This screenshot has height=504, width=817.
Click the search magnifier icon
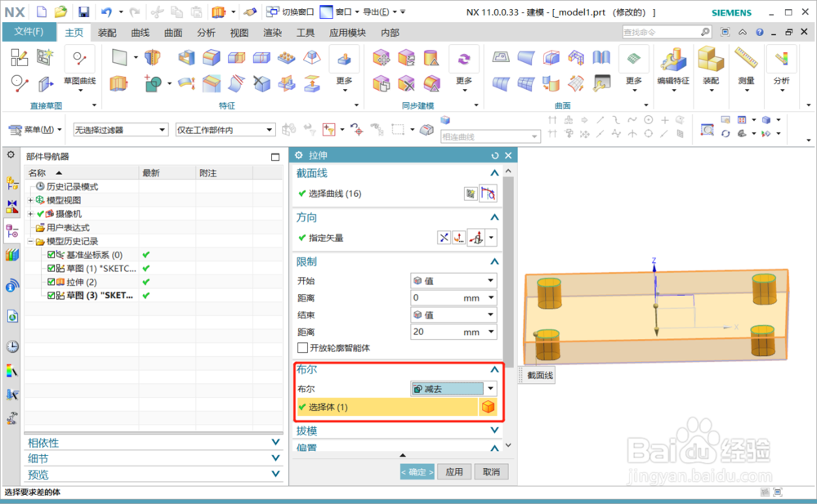(x=705, y=32)
